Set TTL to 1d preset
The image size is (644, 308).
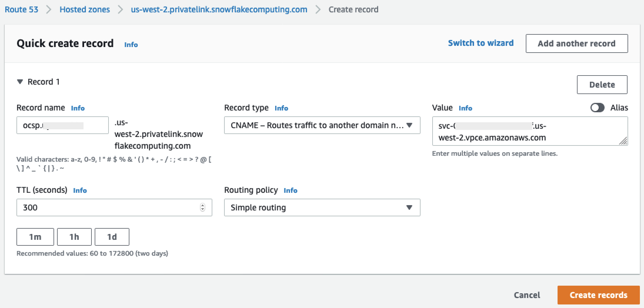(112, 237)
